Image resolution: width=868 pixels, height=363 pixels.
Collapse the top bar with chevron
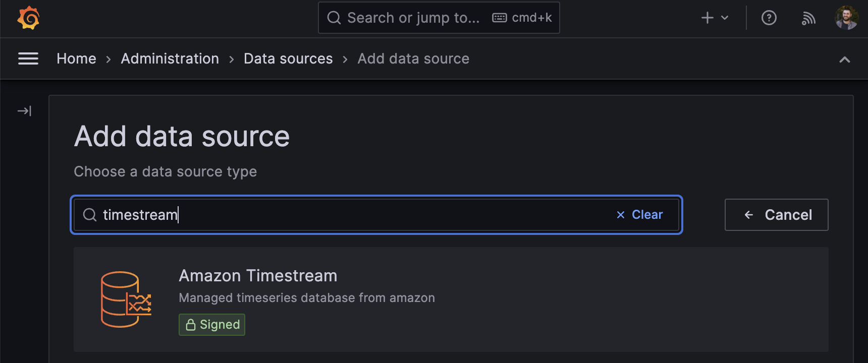click(844, 59)
